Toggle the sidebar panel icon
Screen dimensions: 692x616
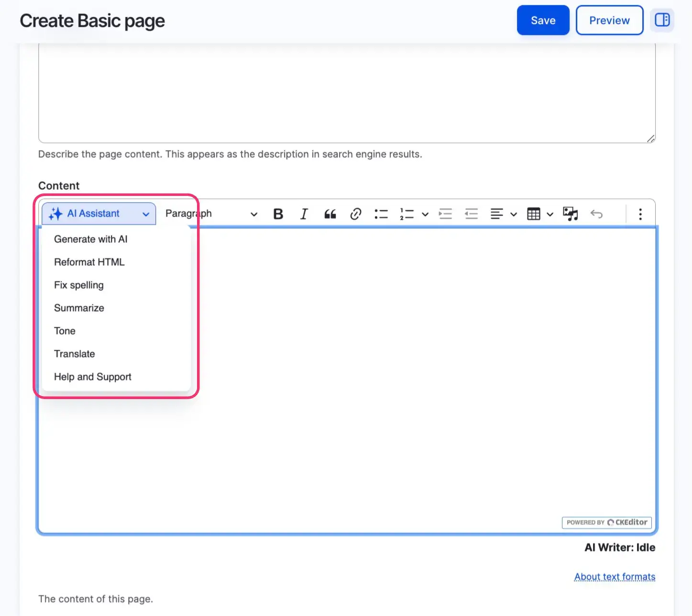[x=662, y=20]
